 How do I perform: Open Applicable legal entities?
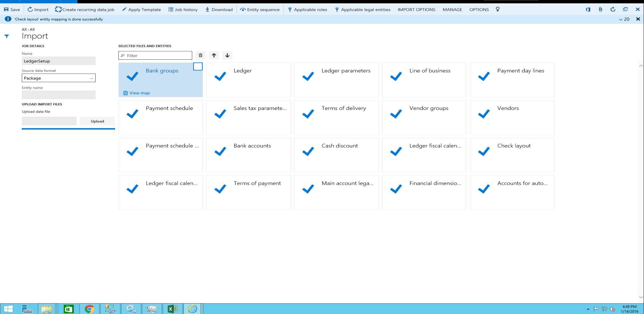[362, 9]
